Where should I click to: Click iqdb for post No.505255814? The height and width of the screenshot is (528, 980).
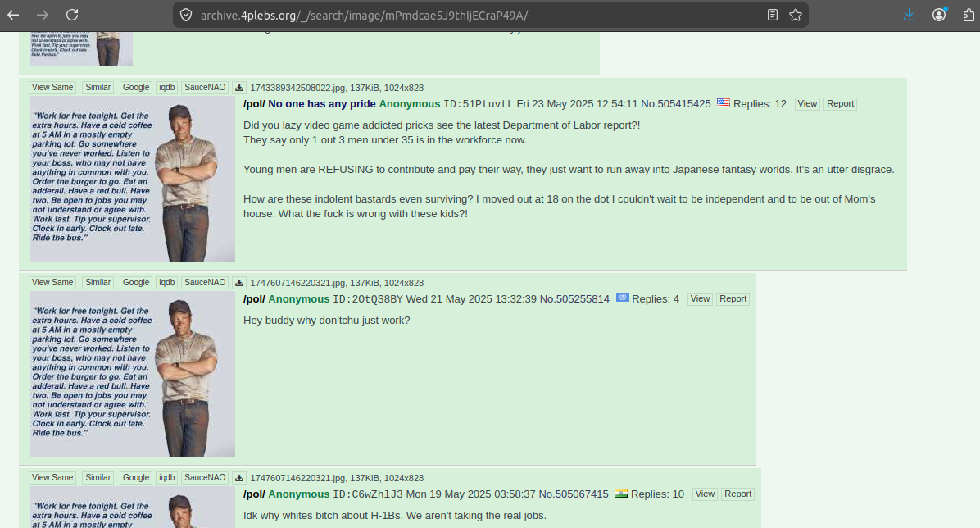tap(167, 283)
